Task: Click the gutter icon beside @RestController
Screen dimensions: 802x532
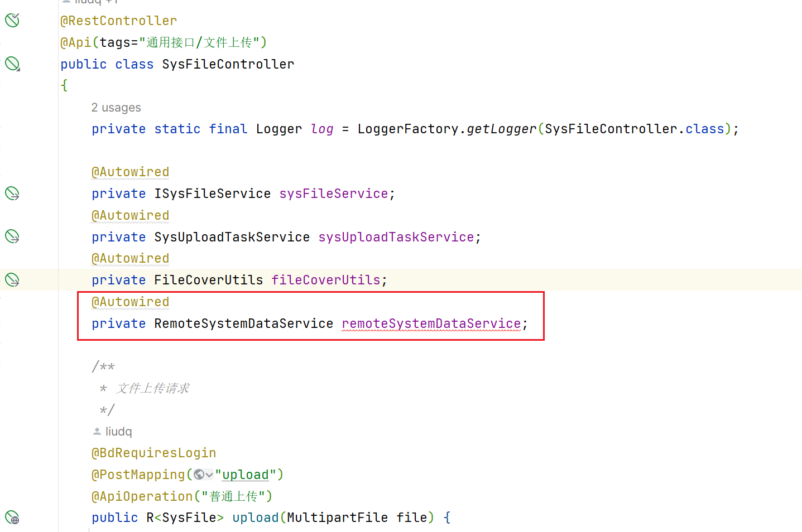Action: [x=12, y=21]
